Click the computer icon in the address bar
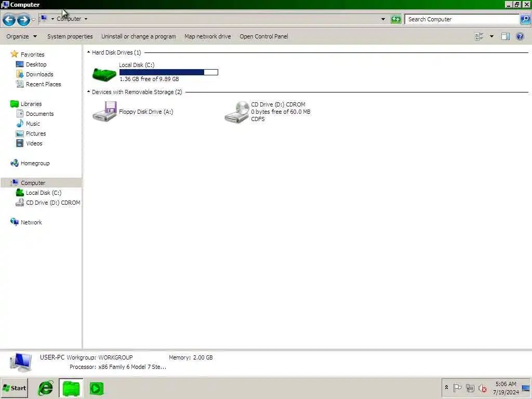532x399 pixels. (44, 18)
